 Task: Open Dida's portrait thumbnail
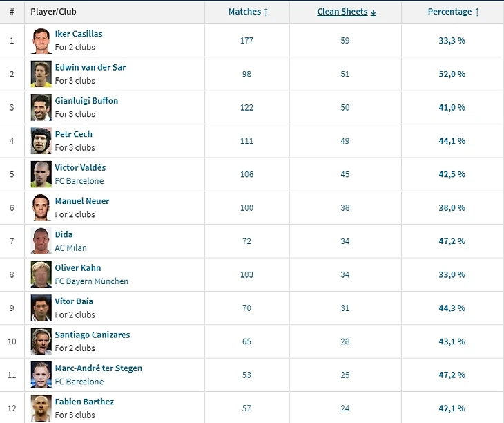(41, 241)
